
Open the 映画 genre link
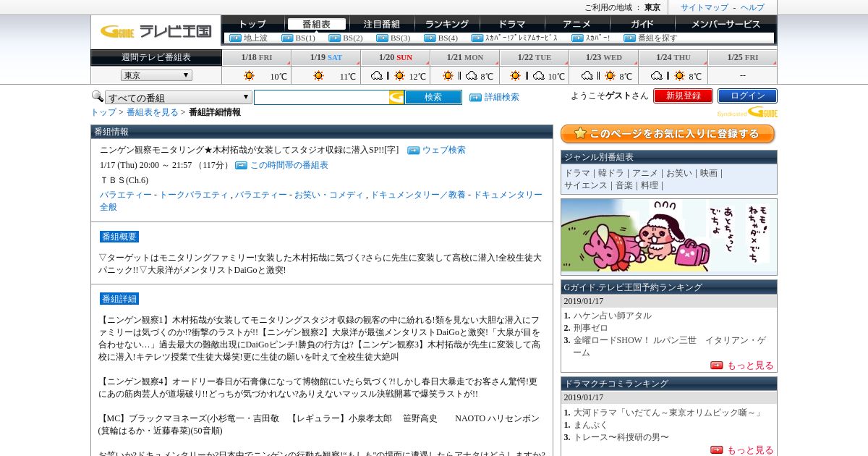coord(709,173)
